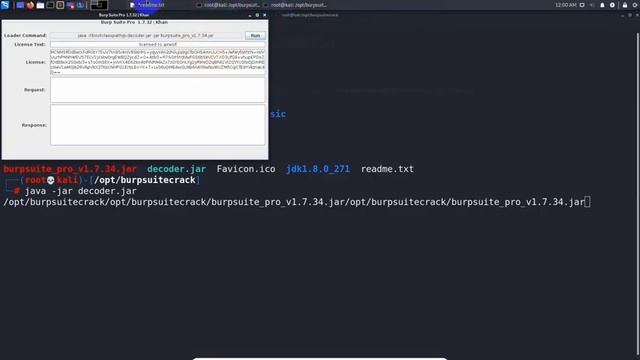640x360 pixels.
Task: Click the /opt/burpsuitecrack prompt path
Action: pos(145,180)
